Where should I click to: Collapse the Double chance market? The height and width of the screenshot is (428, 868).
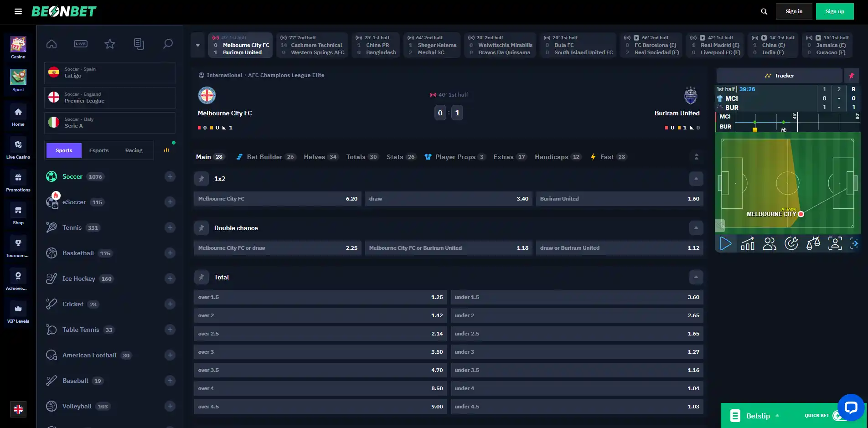click(x=696, y=228)
